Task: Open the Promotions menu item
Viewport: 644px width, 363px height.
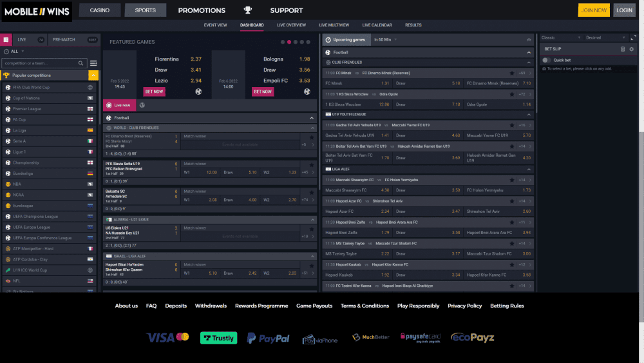Action: 202,10
